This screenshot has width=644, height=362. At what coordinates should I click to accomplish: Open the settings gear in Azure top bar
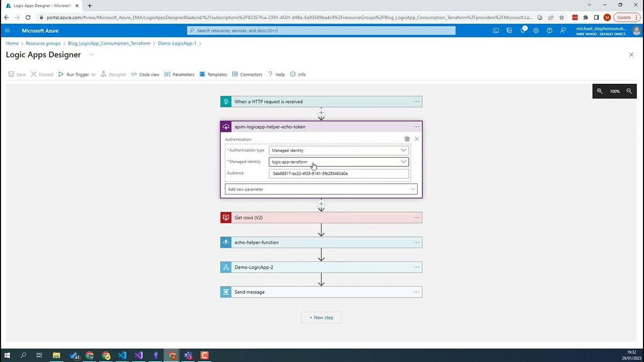tap(535, 31)
